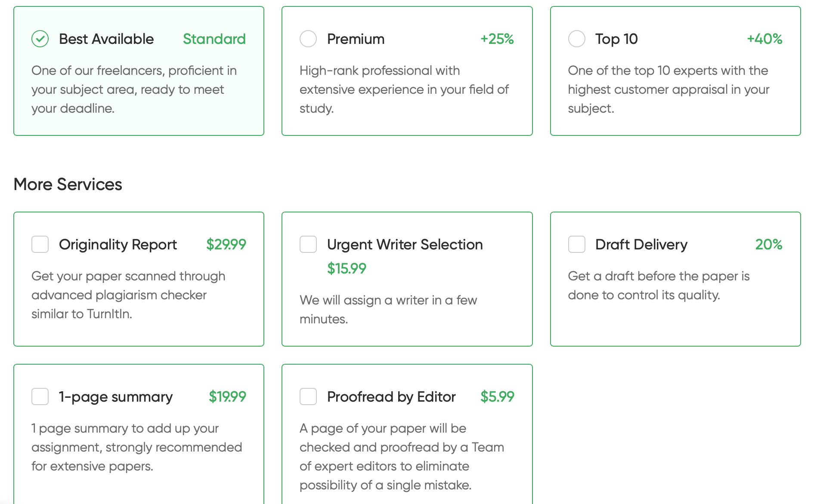The height and width of the screenshot is (504, 817).
Task: Click the More Services heading
Action: click(x=68, y=184)
